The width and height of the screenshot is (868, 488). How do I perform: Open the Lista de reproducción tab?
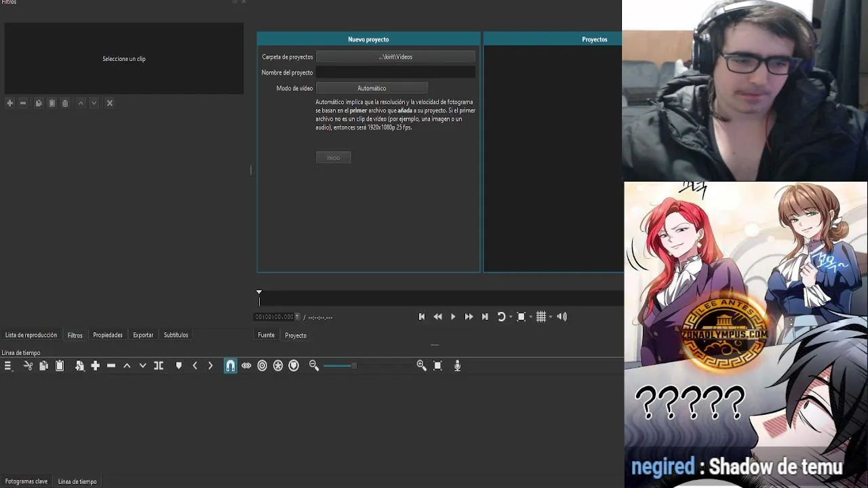(x=31, y=335)
